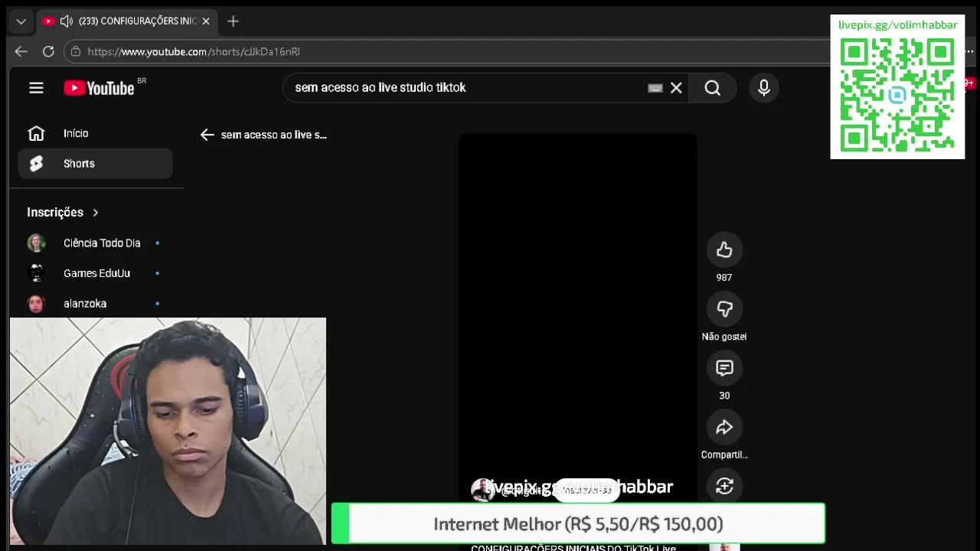Screen dimensions: 980x551
Task: Go to the YouTube home logo
Action: click(99, 88)
